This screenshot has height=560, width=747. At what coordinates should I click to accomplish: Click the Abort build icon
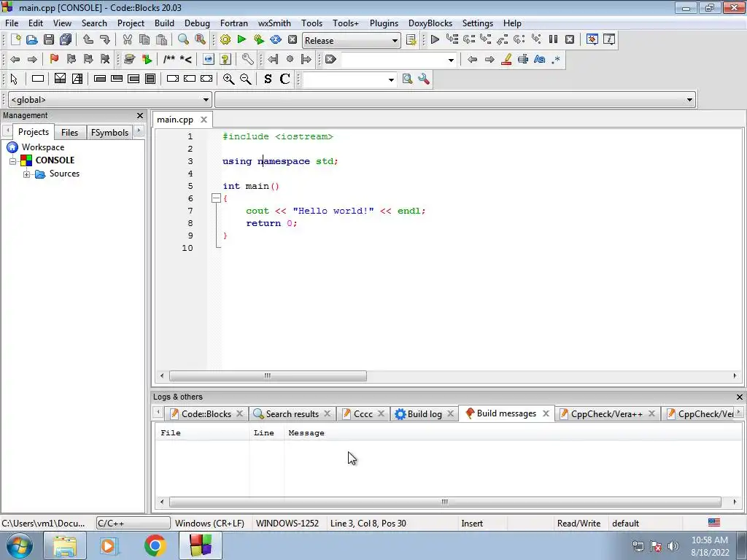(x=293, y=39)
